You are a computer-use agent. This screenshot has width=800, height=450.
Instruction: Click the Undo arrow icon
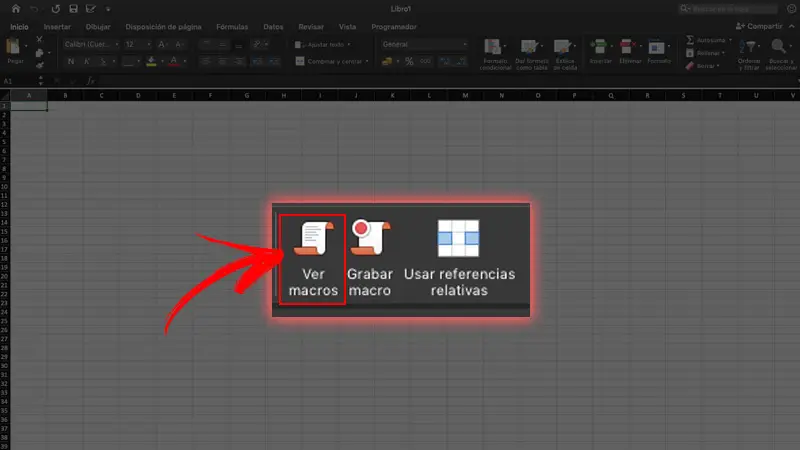(x=34, y=9)
